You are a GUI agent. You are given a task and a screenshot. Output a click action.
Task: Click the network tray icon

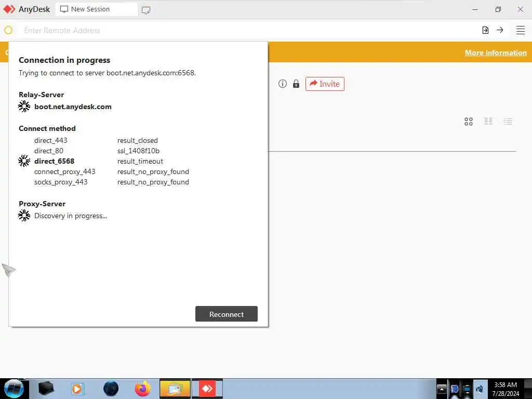pos(467,389)
